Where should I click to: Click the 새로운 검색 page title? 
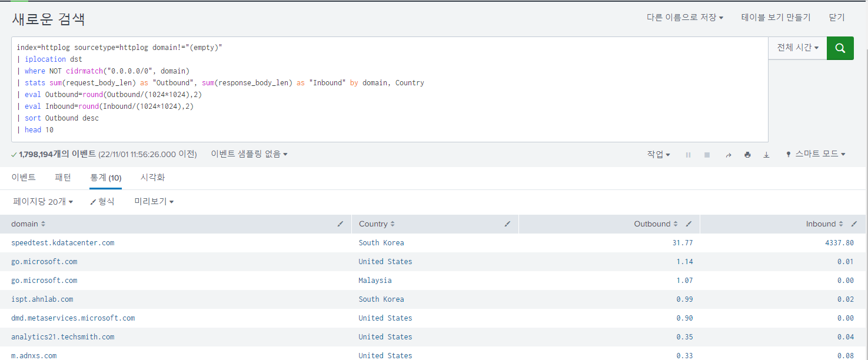pyautogui.click(x=48, y=19)
